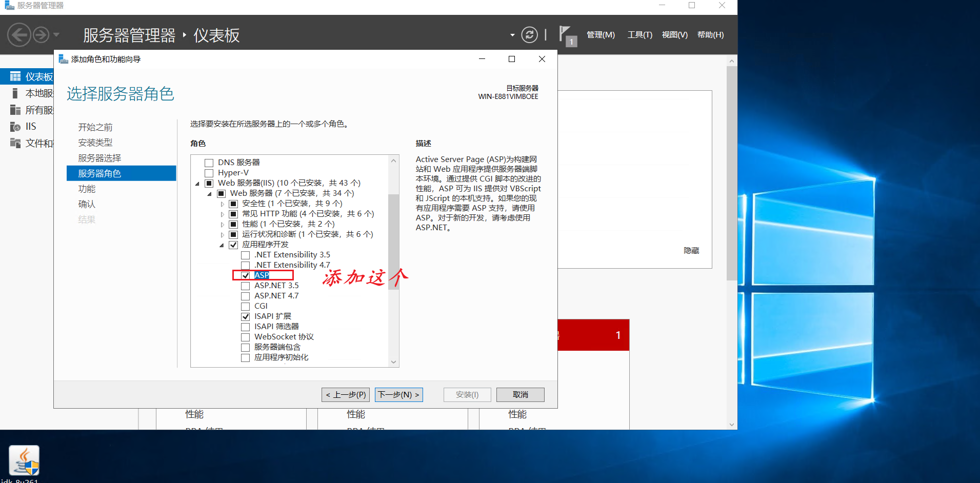
Task: Select the ASP role label in the tree
Action: [x=262, y=276]
